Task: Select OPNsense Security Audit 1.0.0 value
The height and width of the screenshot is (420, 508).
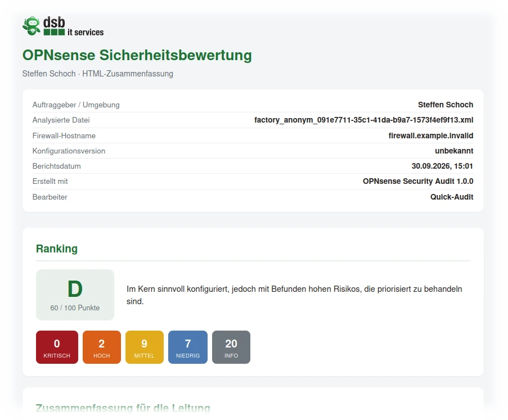Action: pyautogui.click(x=418, y=182)
